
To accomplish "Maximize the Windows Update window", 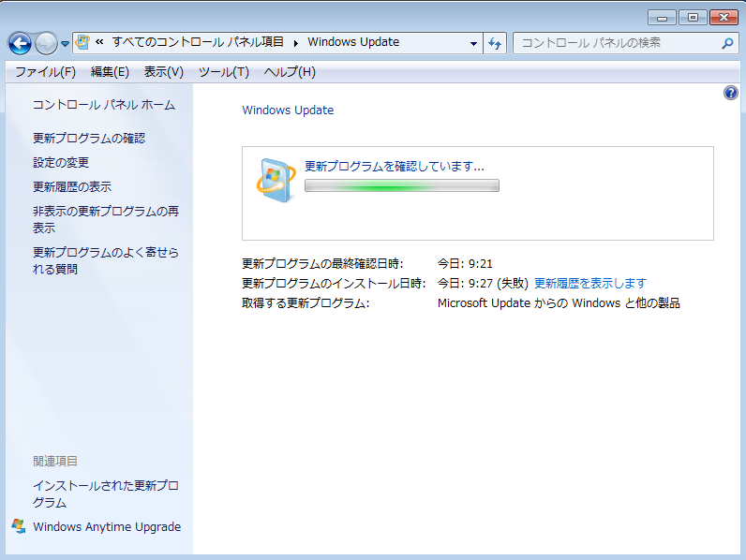I will click(693, 18).
